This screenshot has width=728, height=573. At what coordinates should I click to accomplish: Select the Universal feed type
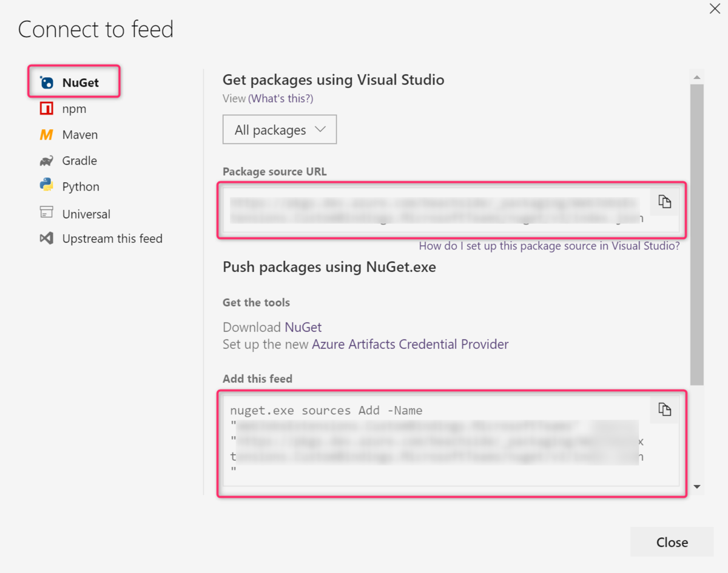click(x=86, y=214)
